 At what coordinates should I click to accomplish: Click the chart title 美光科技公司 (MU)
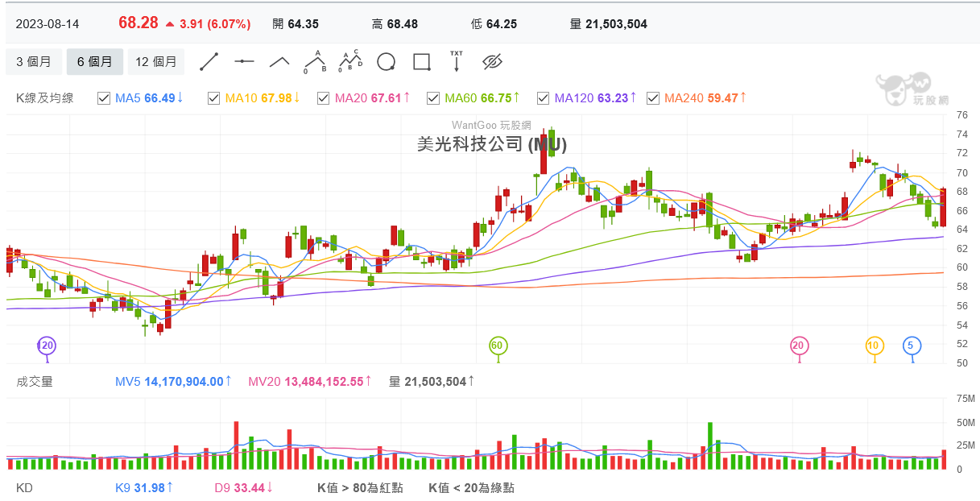click(x=492, y=144)
